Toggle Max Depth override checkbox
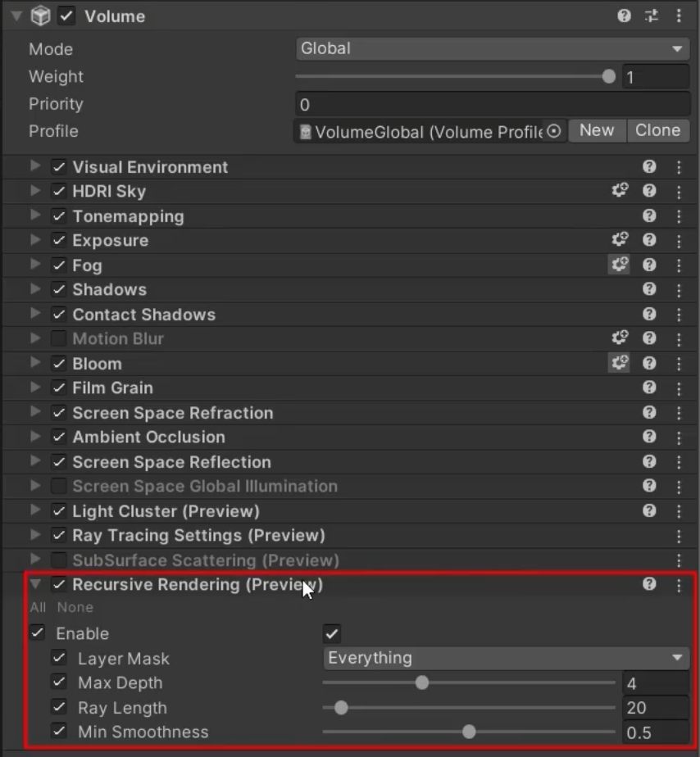Screen dimensions: 700x757 [59, 682]
